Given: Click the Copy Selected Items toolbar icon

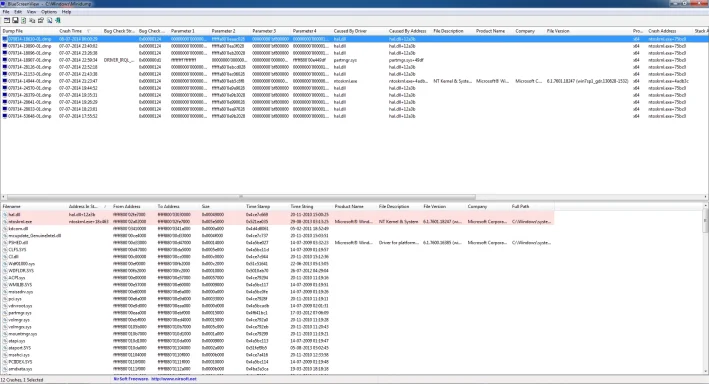Looking at the screenshot, I should [32, 20].
